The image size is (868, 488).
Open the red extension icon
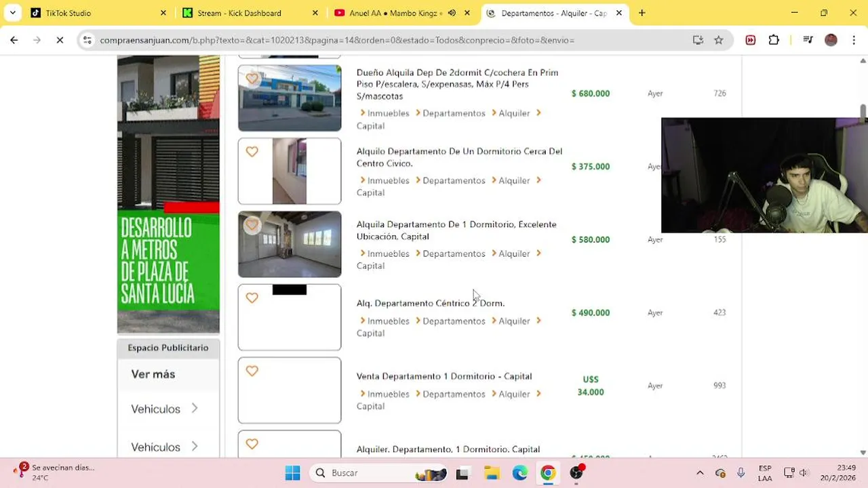[751, 40]
